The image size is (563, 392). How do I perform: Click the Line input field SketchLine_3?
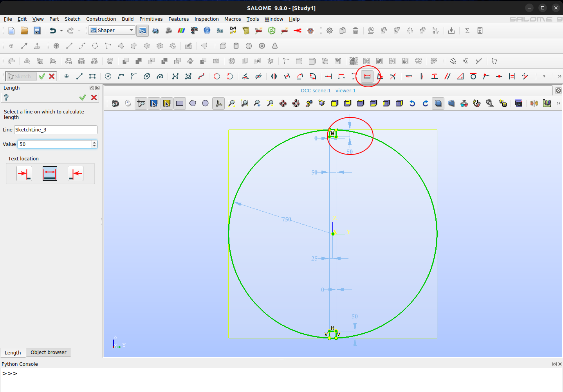click(56, 130)
